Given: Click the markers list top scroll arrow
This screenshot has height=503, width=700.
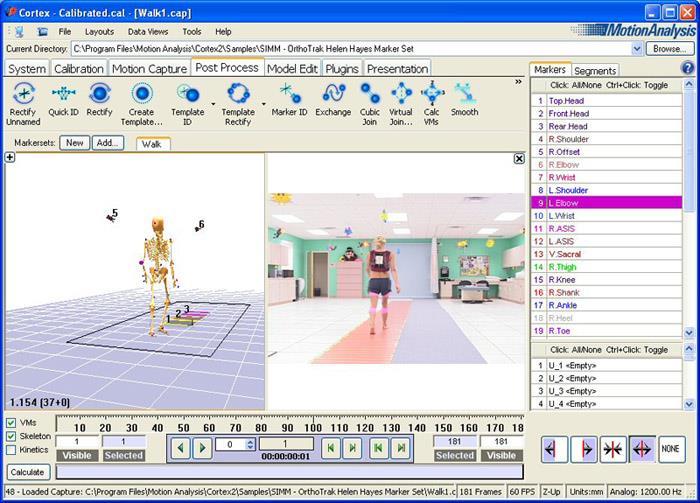Looking at the screenshot, I should [689, 84].
